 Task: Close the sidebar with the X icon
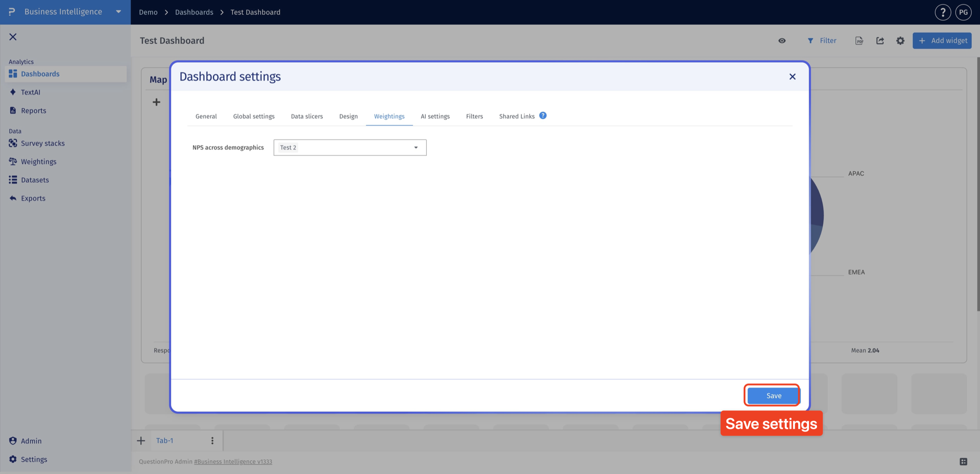point(13,37)
